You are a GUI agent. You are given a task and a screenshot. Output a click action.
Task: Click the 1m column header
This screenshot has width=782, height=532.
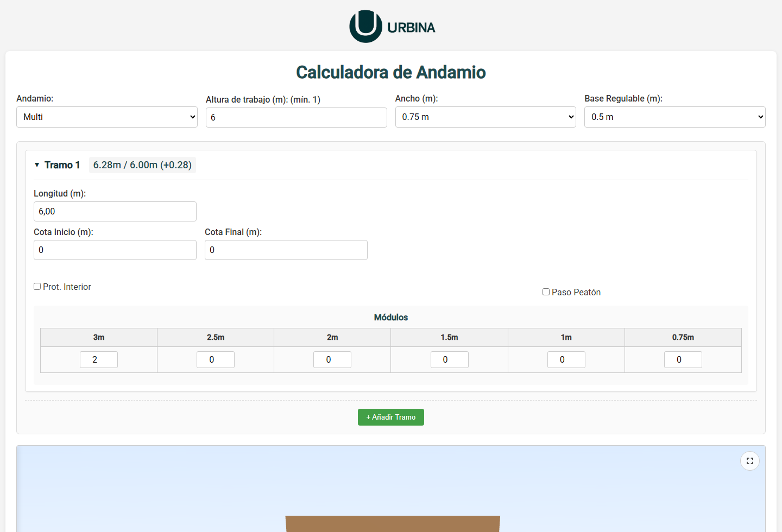tap(566, 338)
